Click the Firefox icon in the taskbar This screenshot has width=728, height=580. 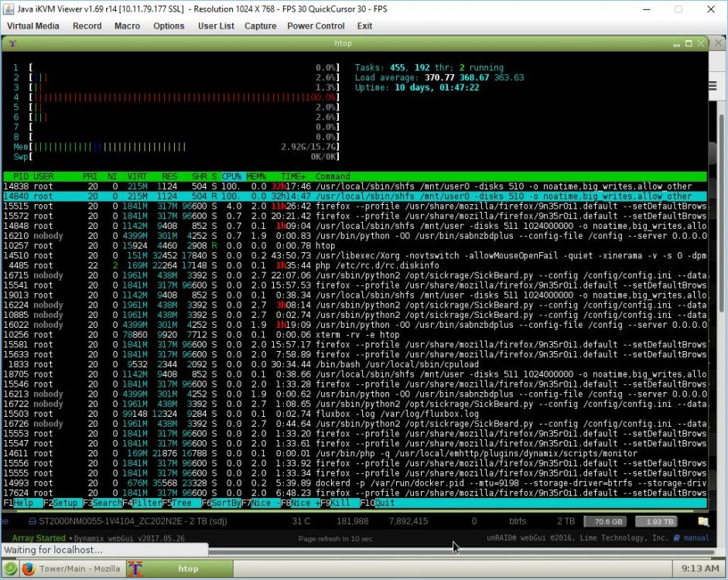29,568
